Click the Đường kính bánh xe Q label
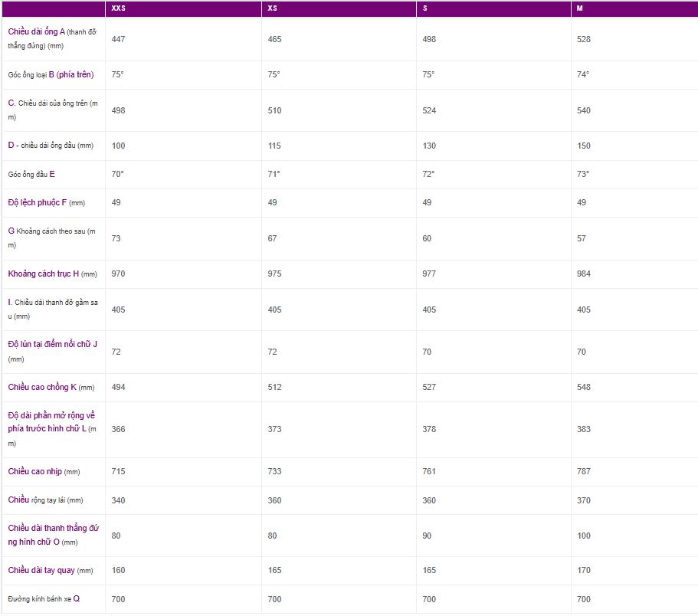 click(x=44, y=599)
